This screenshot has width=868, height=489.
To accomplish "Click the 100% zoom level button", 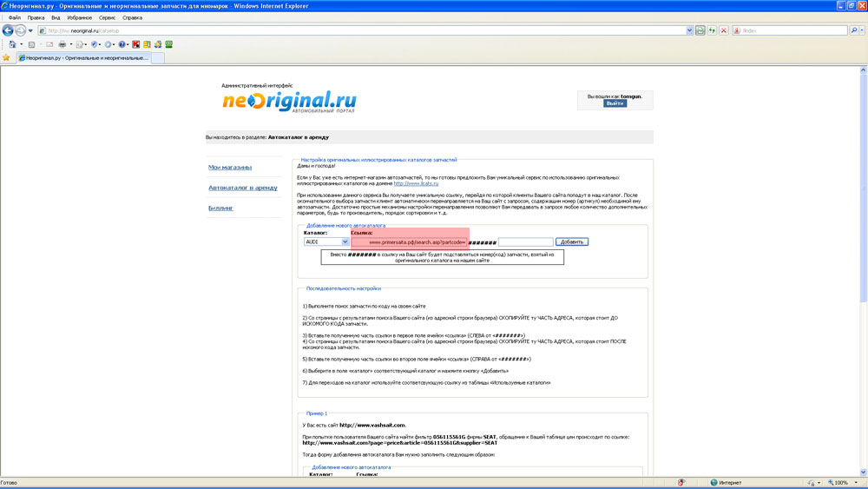I will point(838,482).
